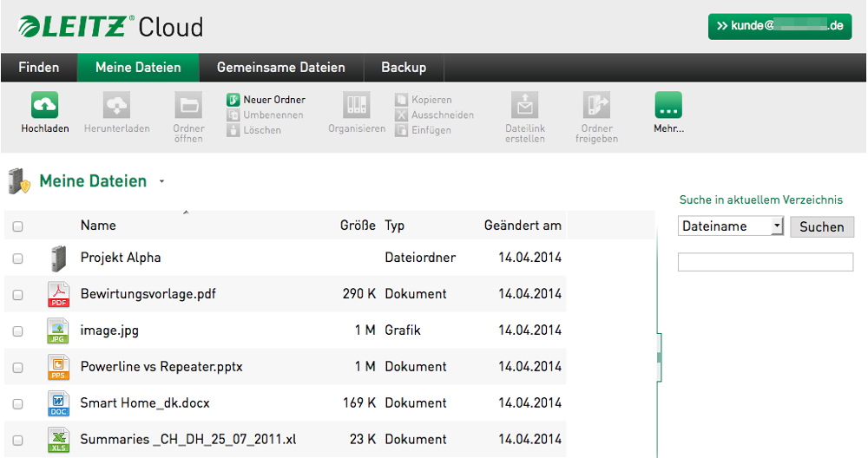Image resolution: width=868 pixels, height=458 pixels.
Task: Sort by the Geändert am column header
Action: (x=523, y=226)
